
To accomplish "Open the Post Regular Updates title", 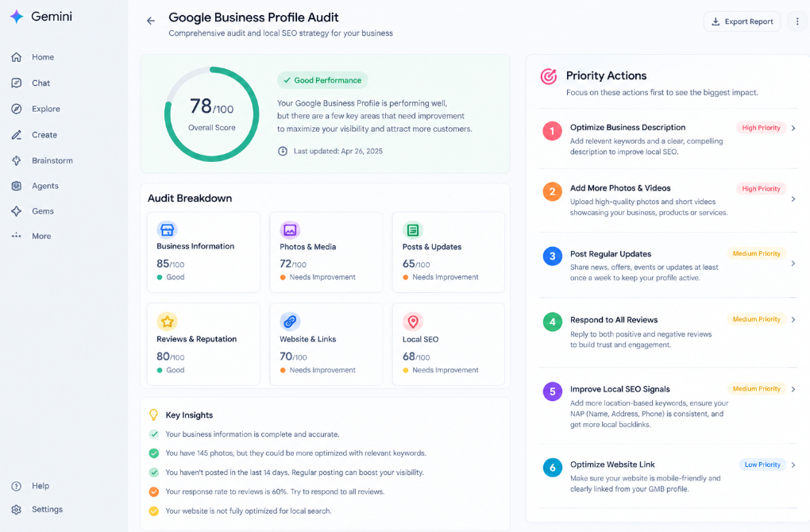I will [611, 254].
